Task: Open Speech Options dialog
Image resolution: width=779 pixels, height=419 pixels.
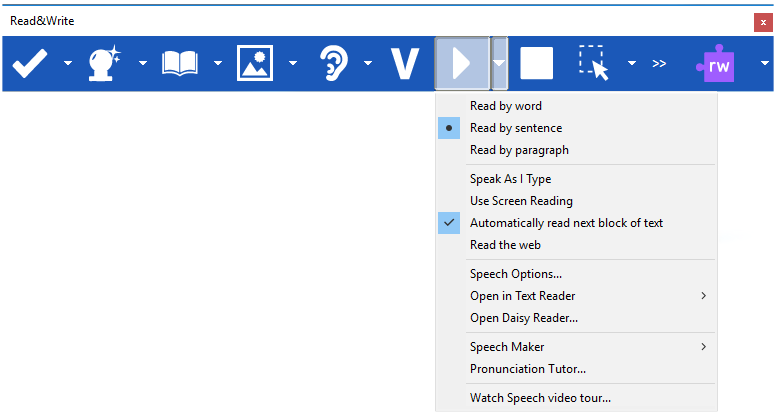Action: pos(576,274)
